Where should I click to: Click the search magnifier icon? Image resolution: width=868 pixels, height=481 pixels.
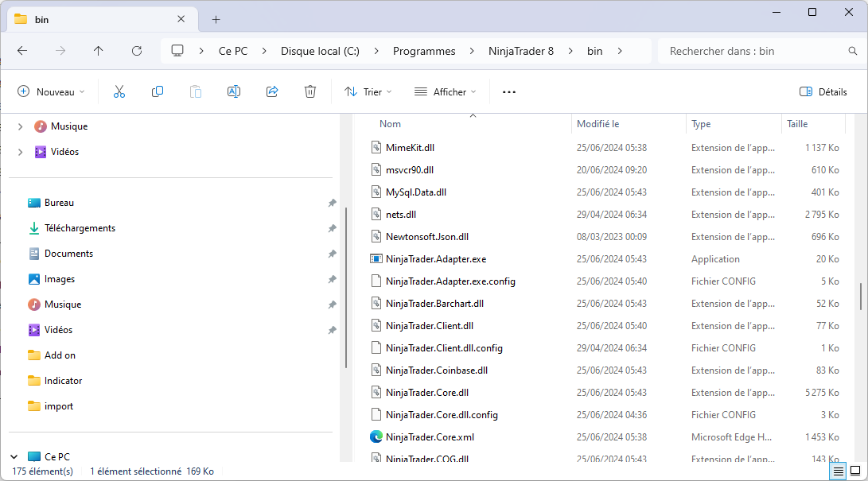click(853, 51)
